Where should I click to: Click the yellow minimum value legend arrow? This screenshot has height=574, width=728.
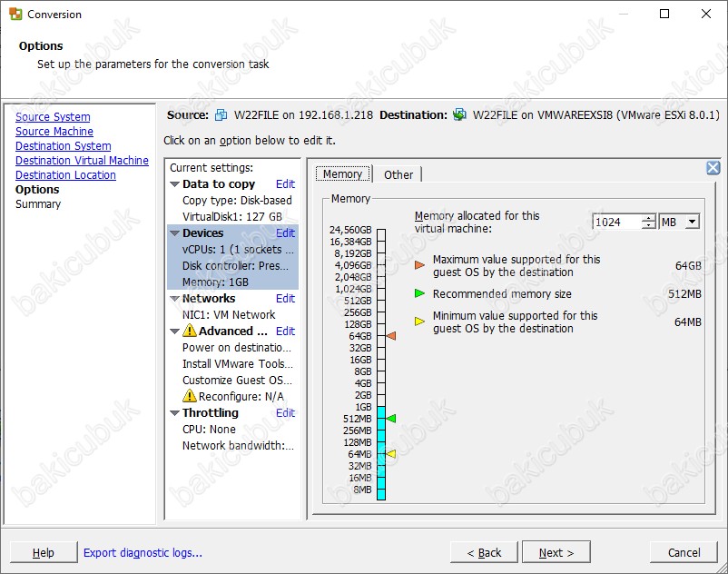coord(419,322)
